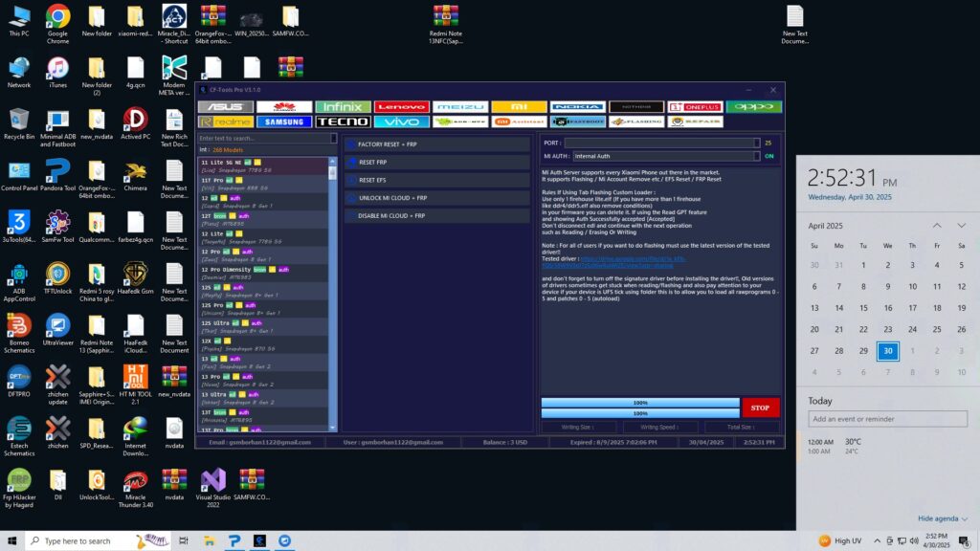Click the Nothing brand logo
The height and width of the screenshot is (551, 980).
point(636,107)
